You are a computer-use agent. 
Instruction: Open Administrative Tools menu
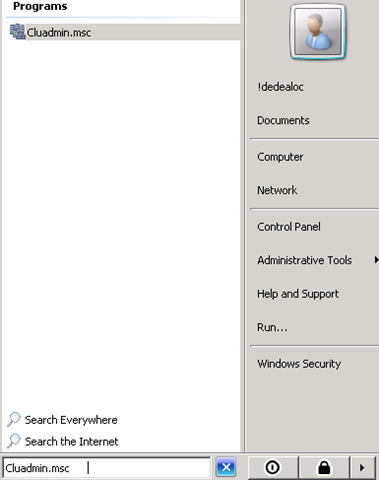coord(305,260)
